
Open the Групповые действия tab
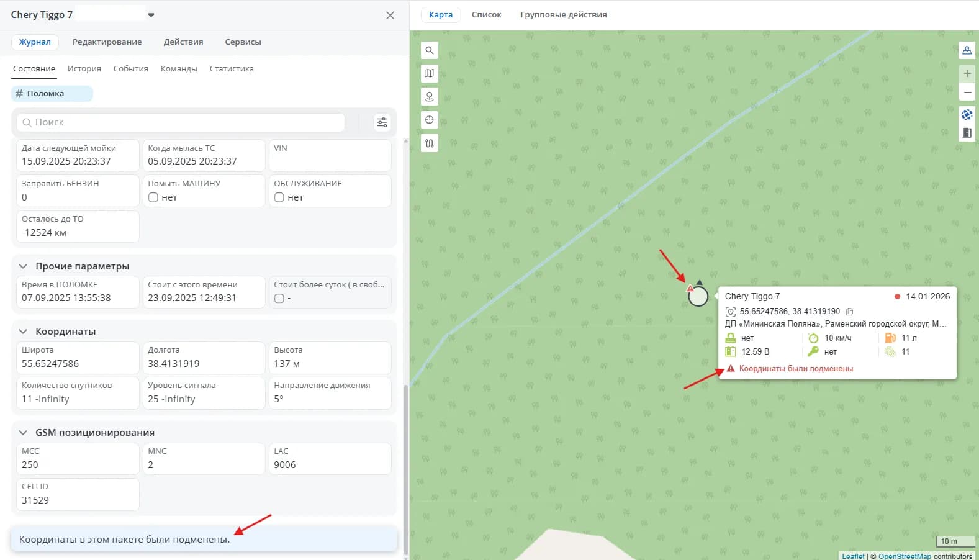[x=564, y=14]
